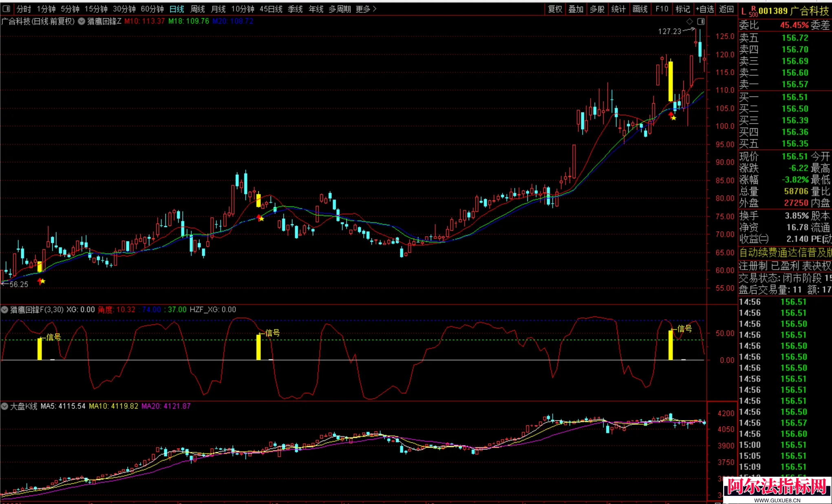Add stock with +自选 button
Screen dimensions: 832x504
coord(705,9)
